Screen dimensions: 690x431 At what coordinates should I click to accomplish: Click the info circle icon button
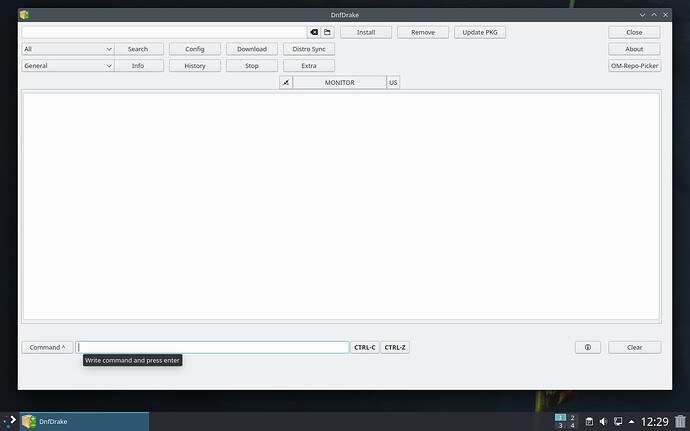[587, 347]
